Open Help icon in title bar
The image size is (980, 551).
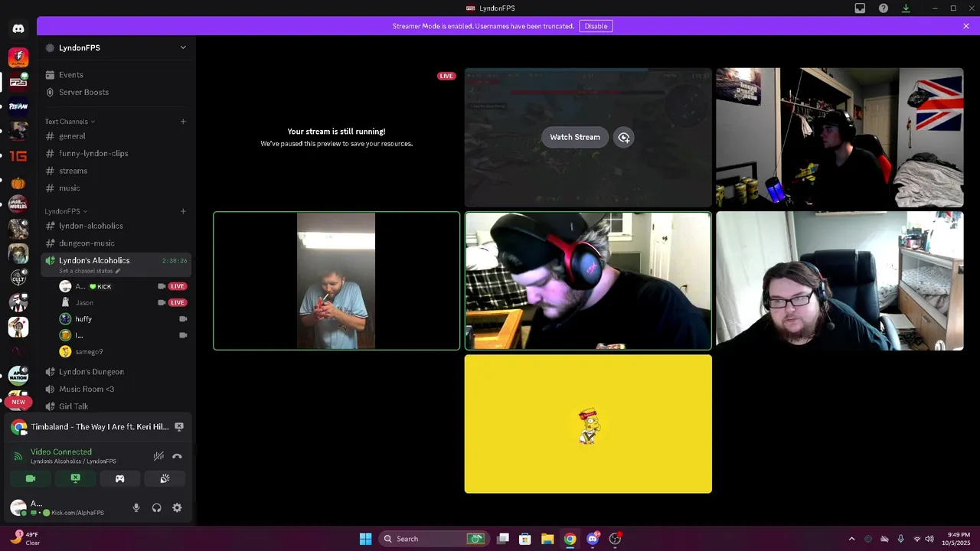(x=884, y=8)
